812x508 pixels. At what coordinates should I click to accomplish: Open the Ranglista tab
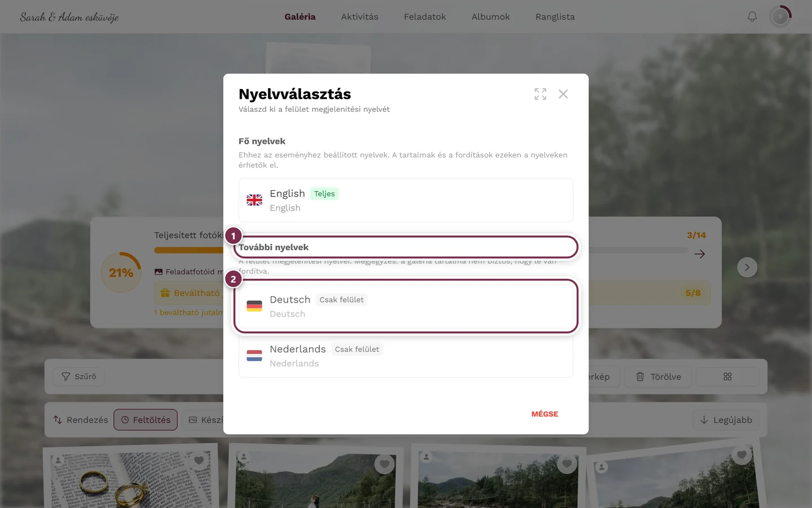pos(555,17)
